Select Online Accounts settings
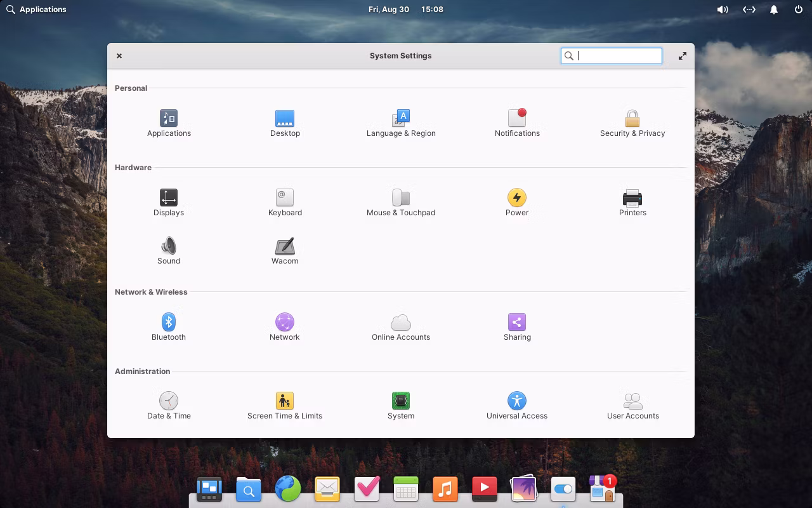This screenshot has width=812, height=508. pos(401,327)
